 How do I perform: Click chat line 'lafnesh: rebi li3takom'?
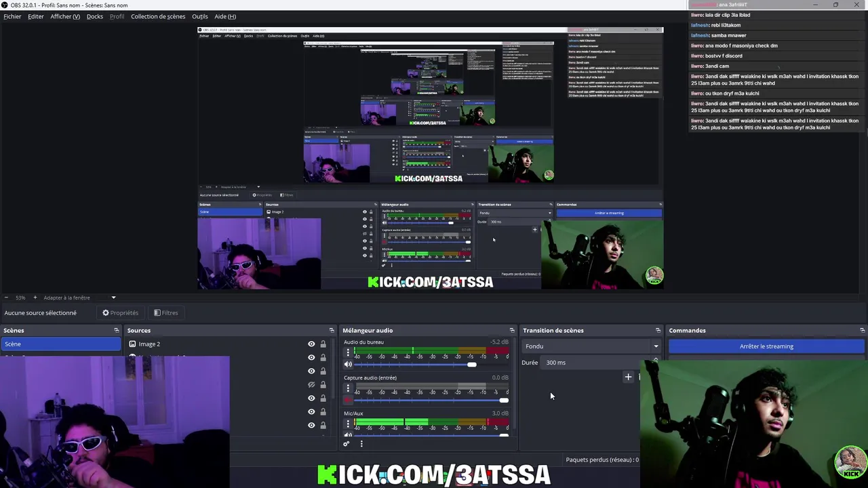pos(715,25)
